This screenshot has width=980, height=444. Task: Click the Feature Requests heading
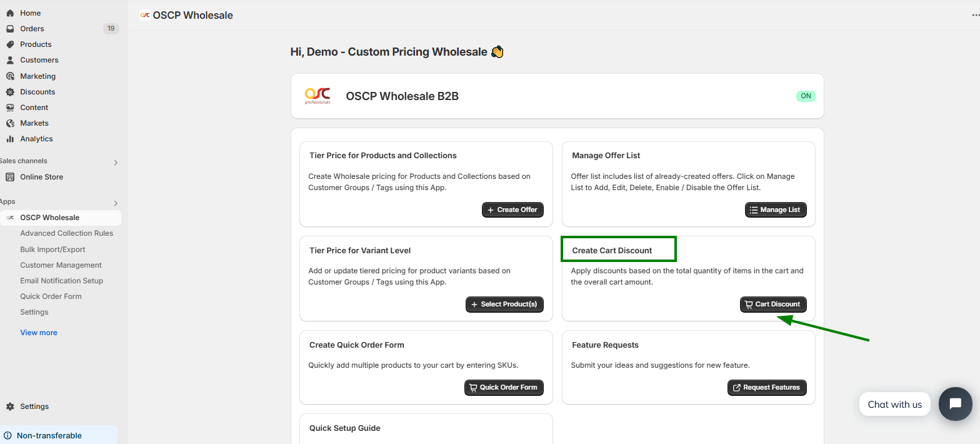tap(605, 345)
